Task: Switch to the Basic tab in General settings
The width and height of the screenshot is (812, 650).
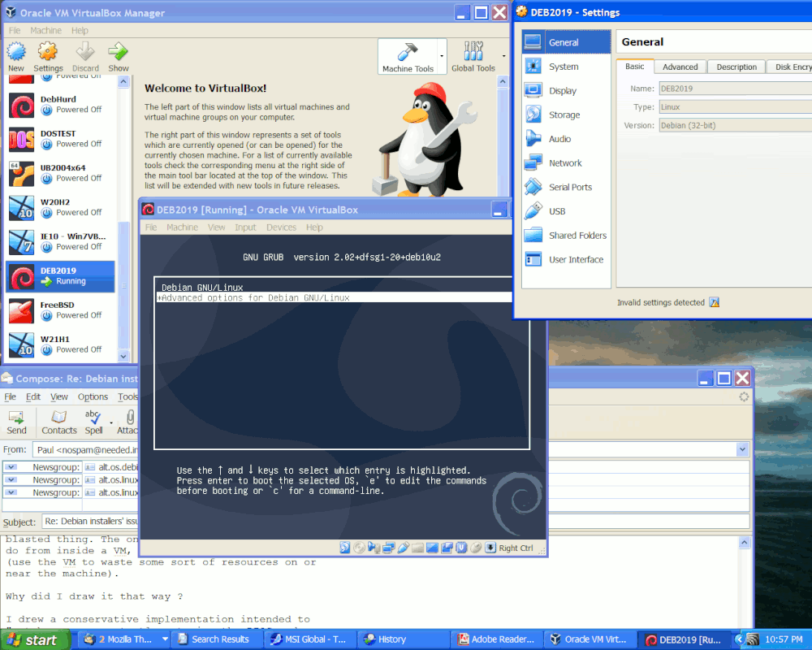Action: point(634,67)
